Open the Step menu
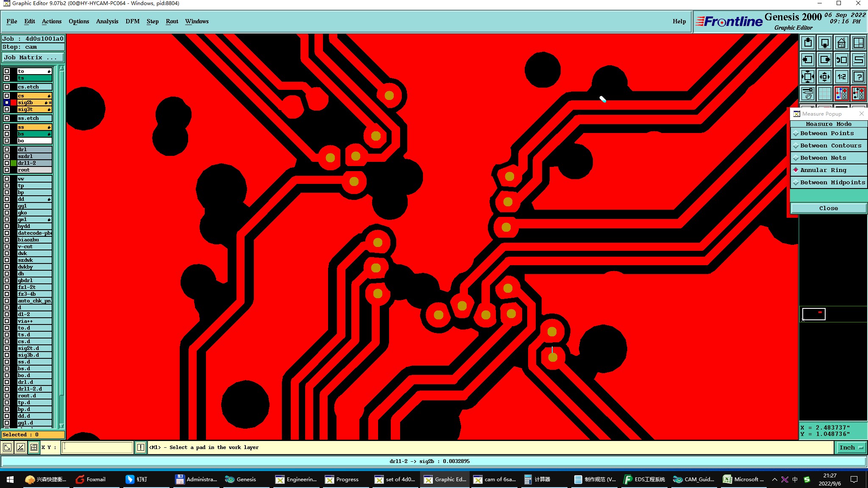This screenshot has width=868, height=488. point(153,22)
